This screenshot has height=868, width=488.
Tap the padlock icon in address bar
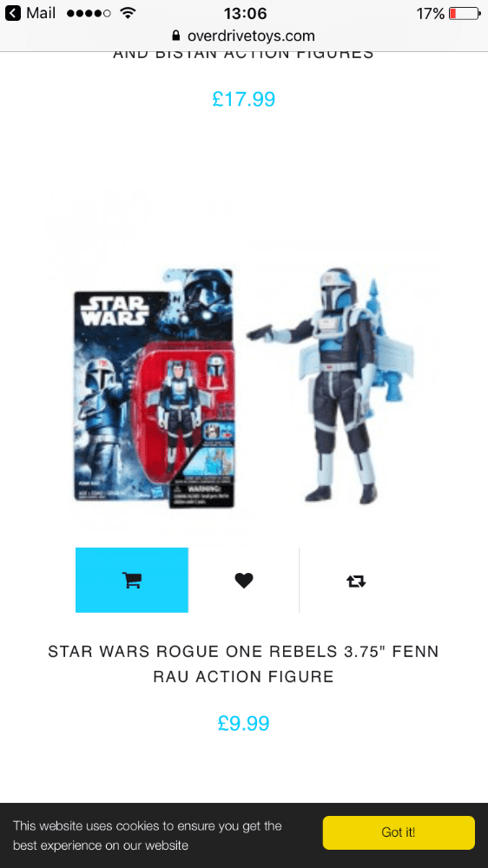click(176, 36)
